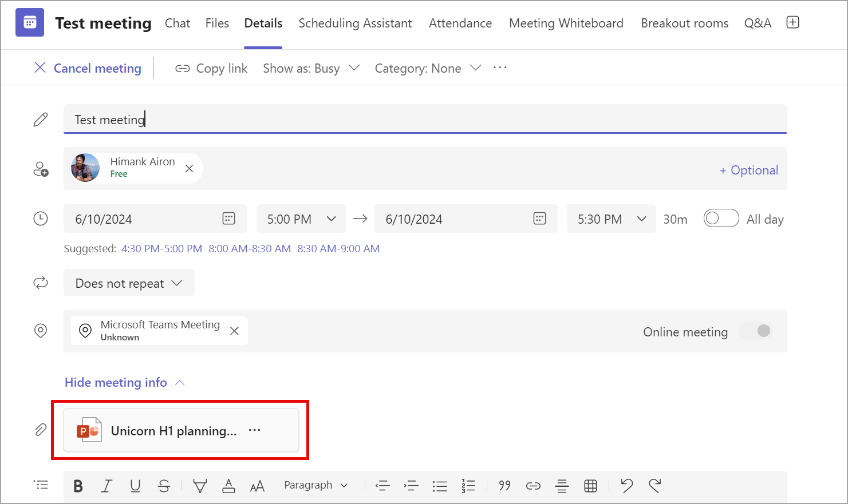
Task: Click the 6/10/2024 start date field
Action: point(155,219)
